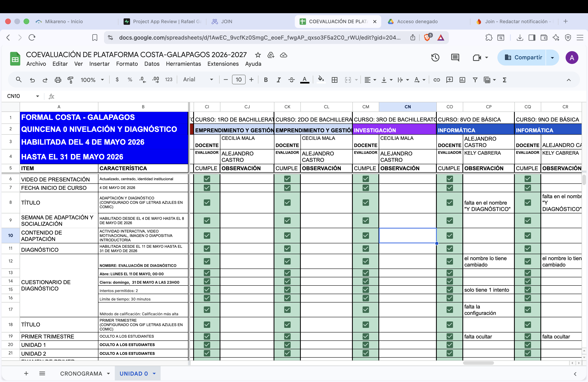The width and height of the screenshot is (588, 382).
Task: Click the add new sheet plus button
Action: [26, 373]
